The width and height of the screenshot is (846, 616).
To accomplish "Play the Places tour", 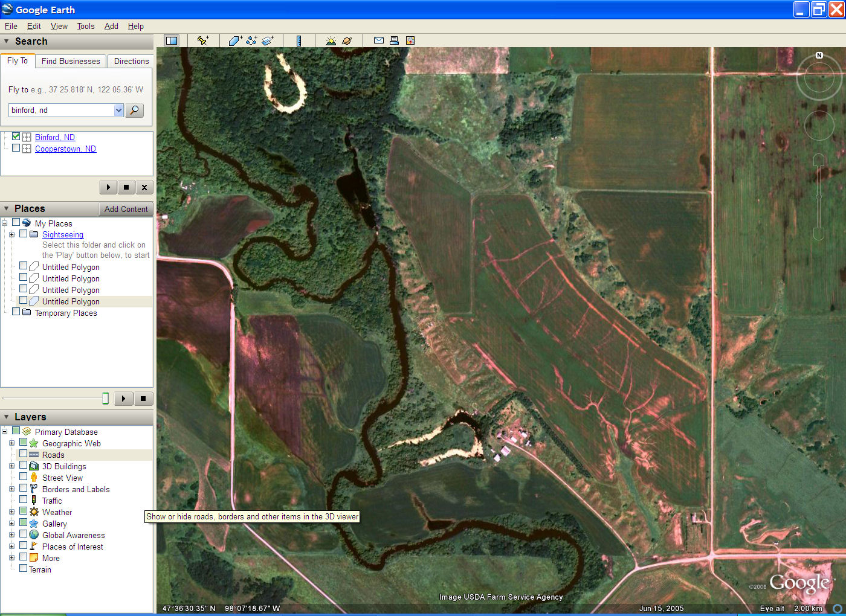I will coord(123,399).
